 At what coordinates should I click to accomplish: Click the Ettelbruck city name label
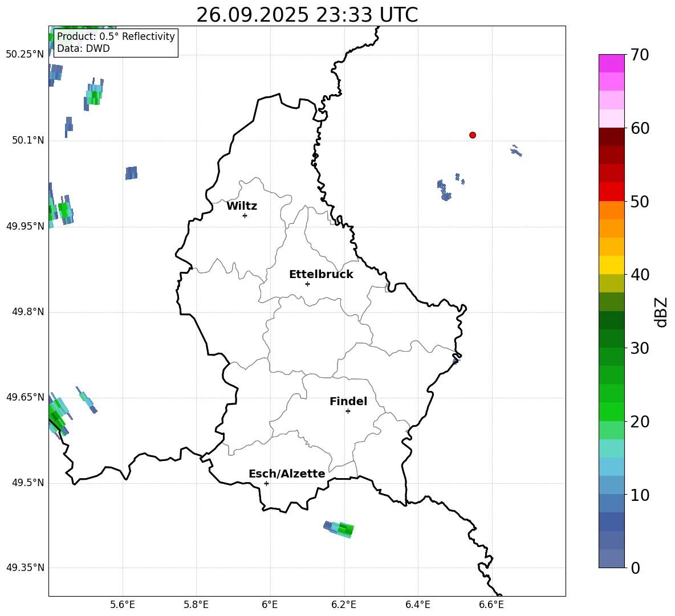321,275
